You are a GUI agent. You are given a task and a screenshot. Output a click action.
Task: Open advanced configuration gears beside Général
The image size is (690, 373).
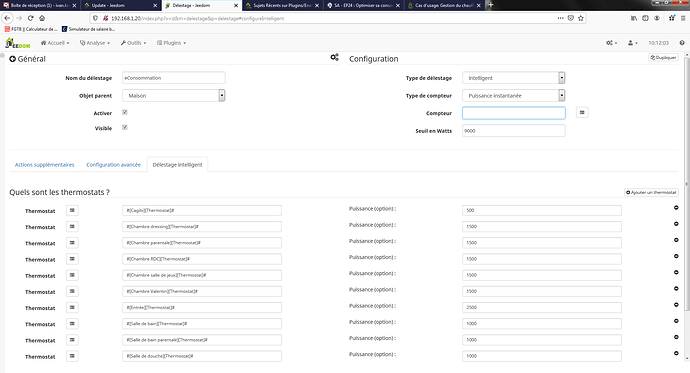(x=334, y=58)
